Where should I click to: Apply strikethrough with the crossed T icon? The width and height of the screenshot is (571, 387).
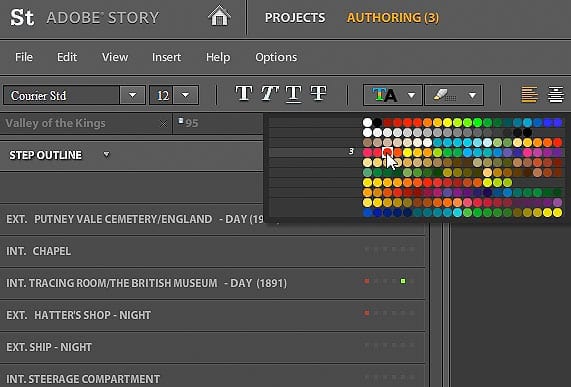tap(318, 93)
